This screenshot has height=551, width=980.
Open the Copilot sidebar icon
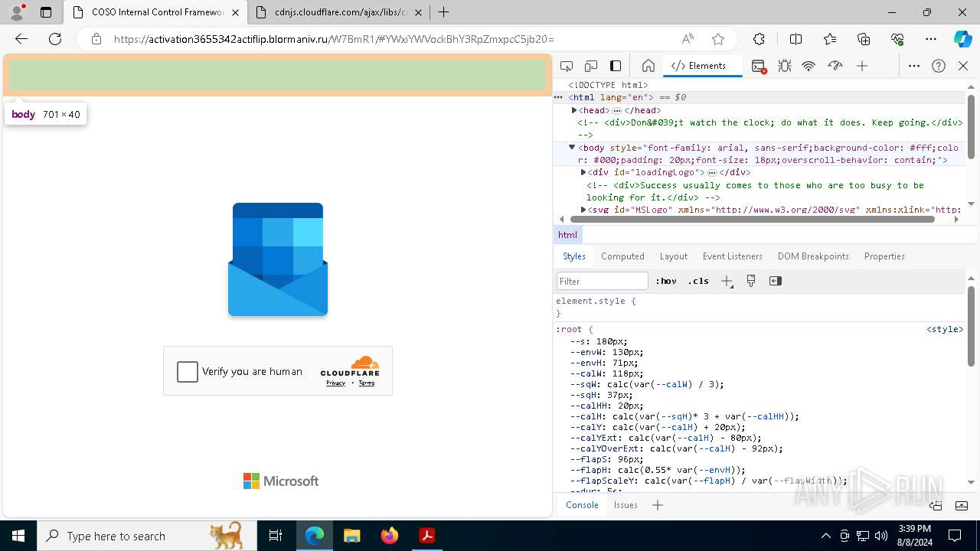(962, 39)
